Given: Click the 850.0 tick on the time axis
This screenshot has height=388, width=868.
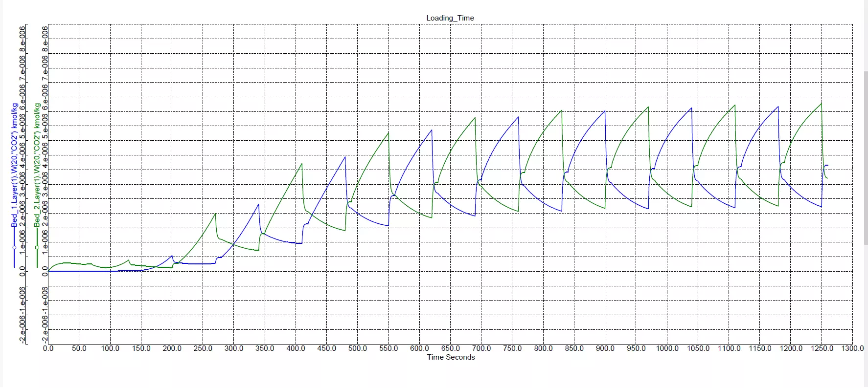Looking at the screenshot, I should (x=574, y=348).
